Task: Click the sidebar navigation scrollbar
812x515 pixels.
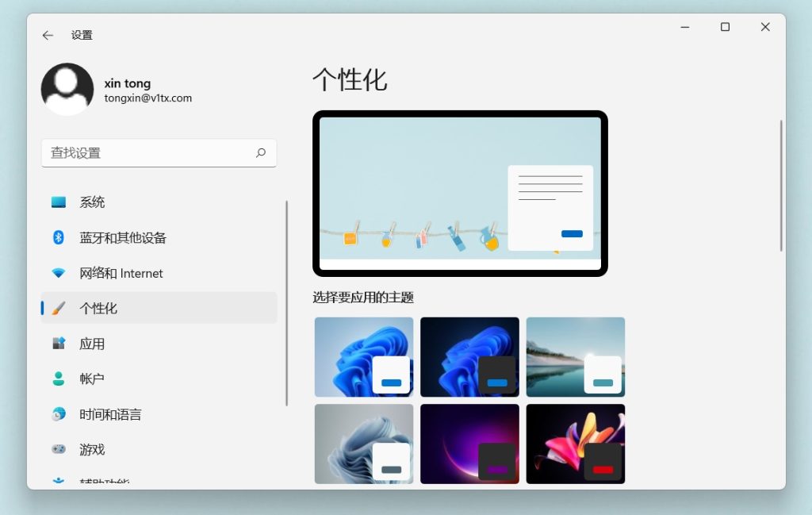Action: click(286, 303)
